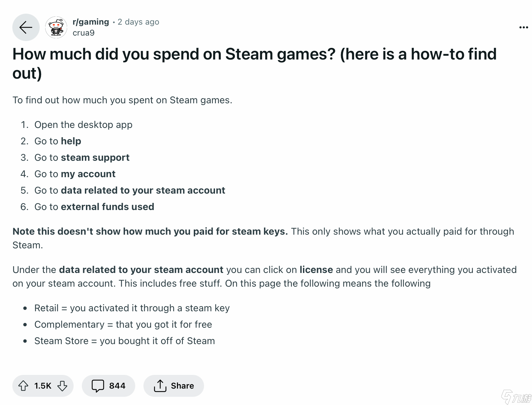Open the r/gaming subreddit avatar
The height and width of the screenshot is (405, 532).
coord(56,27)
